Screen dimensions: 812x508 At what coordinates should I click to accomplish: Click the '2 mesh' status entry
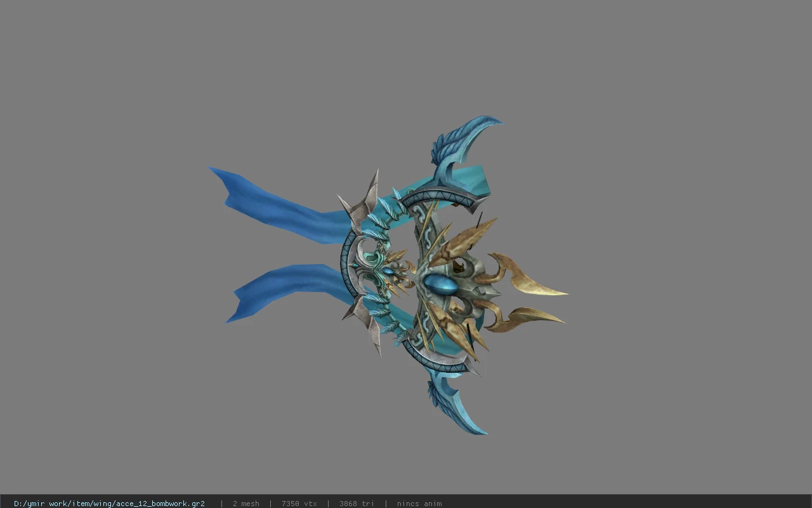[246, 504]
